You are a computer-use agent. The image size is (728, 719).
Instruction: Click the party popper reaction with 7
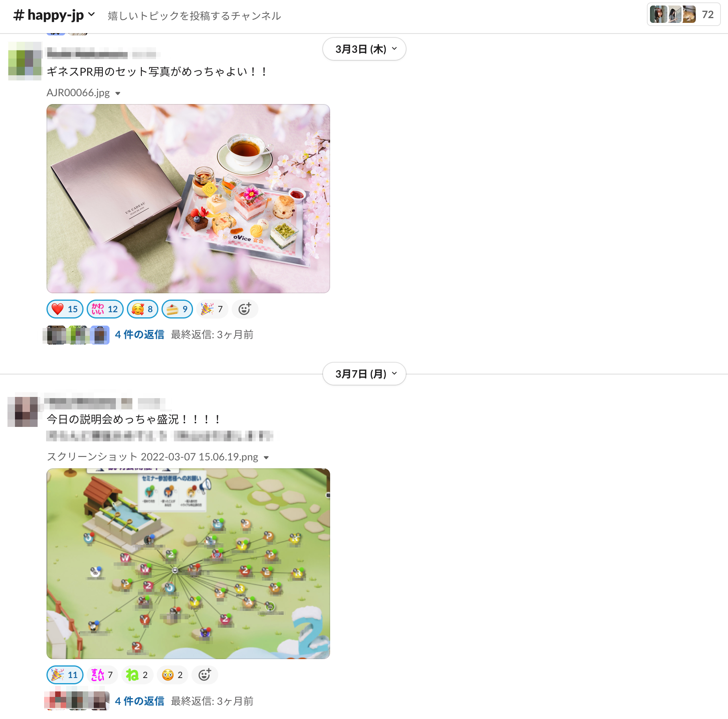tap(212, 309)
